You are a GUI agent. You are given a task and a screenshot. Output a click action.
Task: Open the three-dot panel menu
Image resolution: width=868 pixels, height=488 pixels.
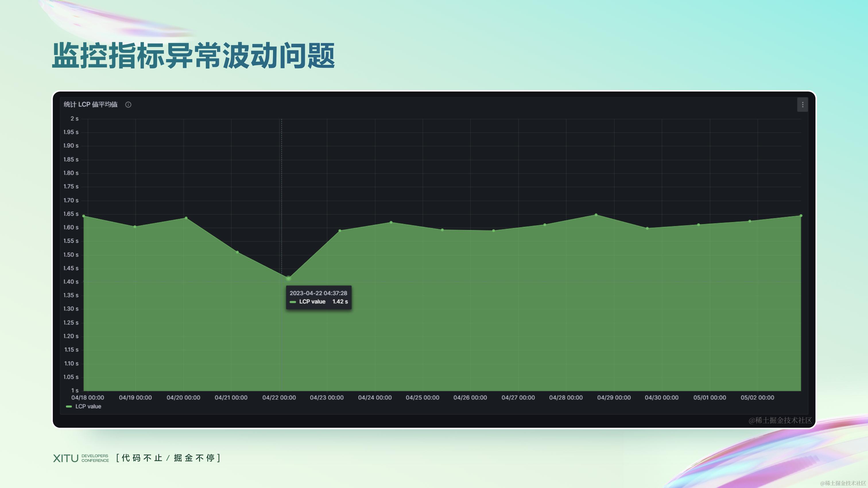(802, 105)
